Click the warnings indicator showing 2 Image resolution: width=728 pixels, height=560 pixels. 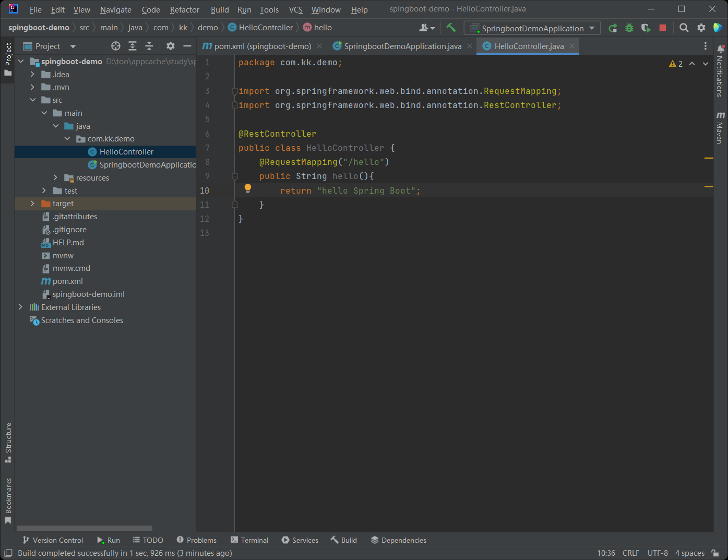676,64
